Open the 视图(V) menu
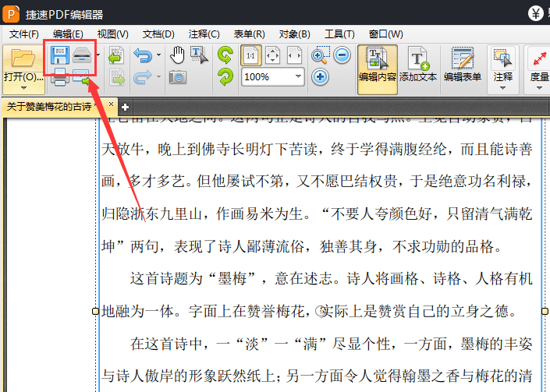The width and height of the screenshot is (550, 392). 112,34
